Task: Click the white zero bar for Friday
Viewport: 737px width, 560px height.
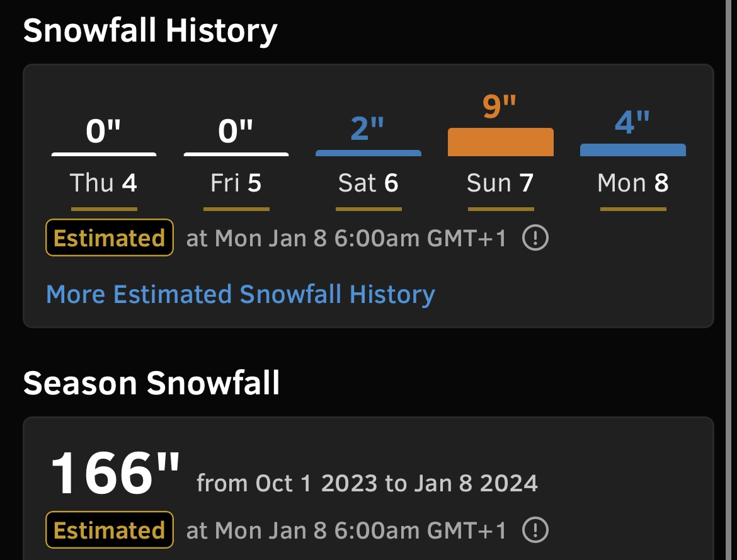Action: [x=236, y=154]
